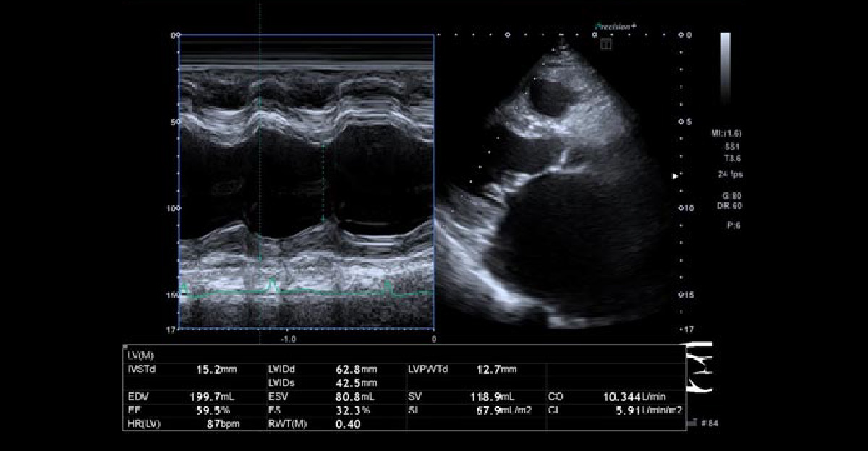
Task: Click the focal position arrow on depth scale
Action: click(x=676, y=176)
